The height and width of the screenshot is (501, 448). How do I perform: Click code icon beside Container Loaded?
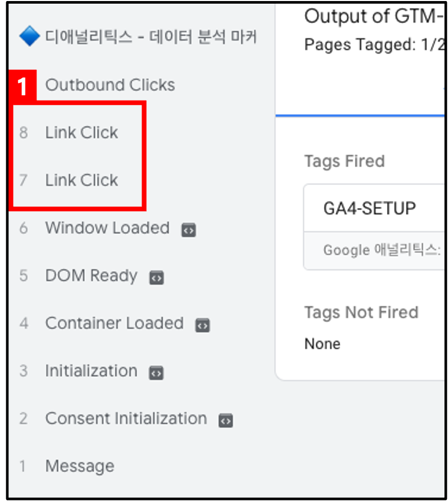(202, 325)
